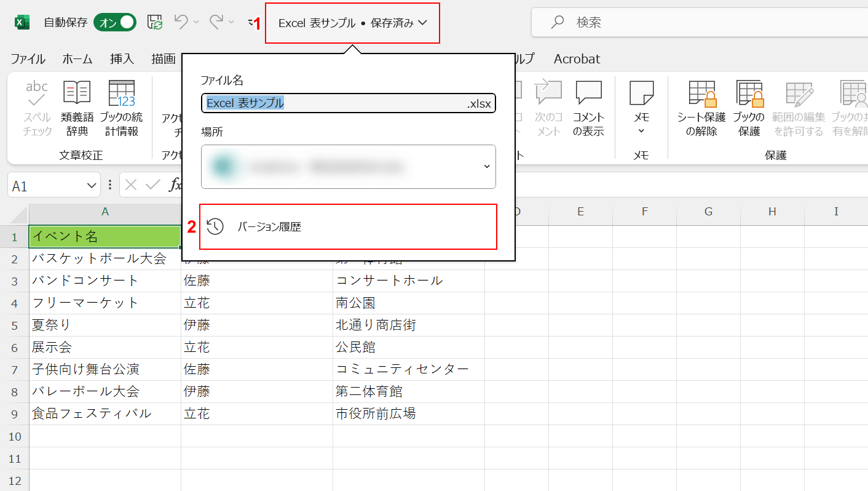Select 佐藤 cell in バンドコンサート row
Viewport: 868px width, 491px height.
[257, 281]
